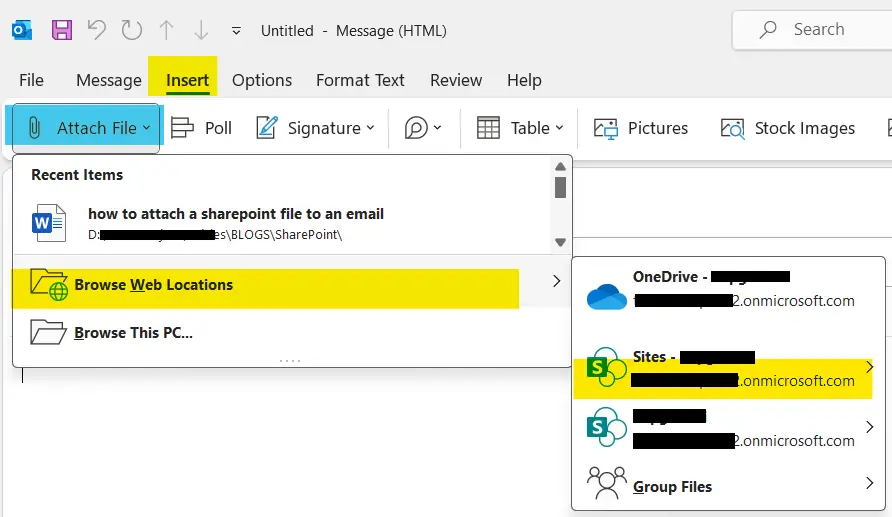Select the Insert tab
Viewport: 892px width, 517px height.
tap(187, 80)
